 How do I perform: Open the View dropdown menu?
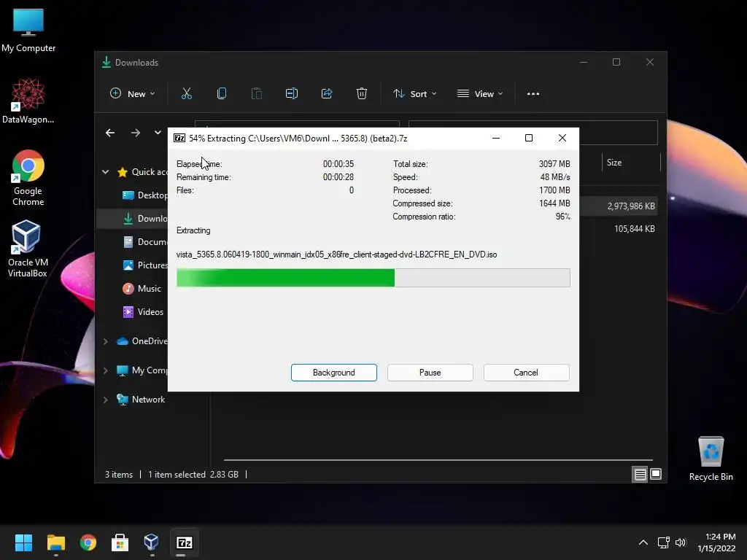point(480,94)
